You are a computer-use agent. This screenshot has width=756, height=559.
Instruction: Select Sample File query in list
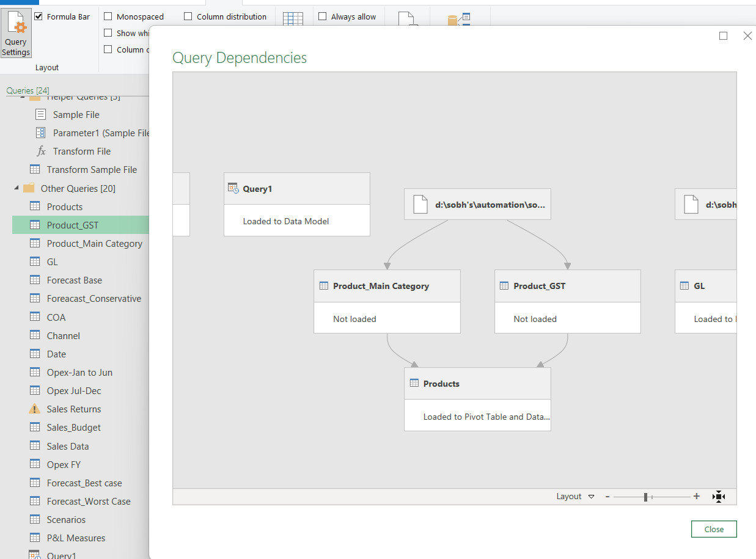click(76, 114)
